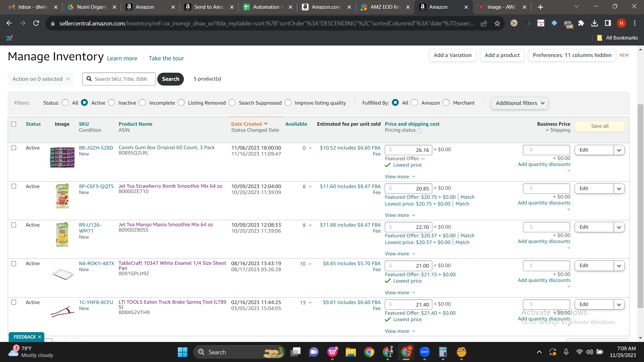Show hidden system tray icons
This screenshot has height=362, width=644.
(x=539, y=352)
